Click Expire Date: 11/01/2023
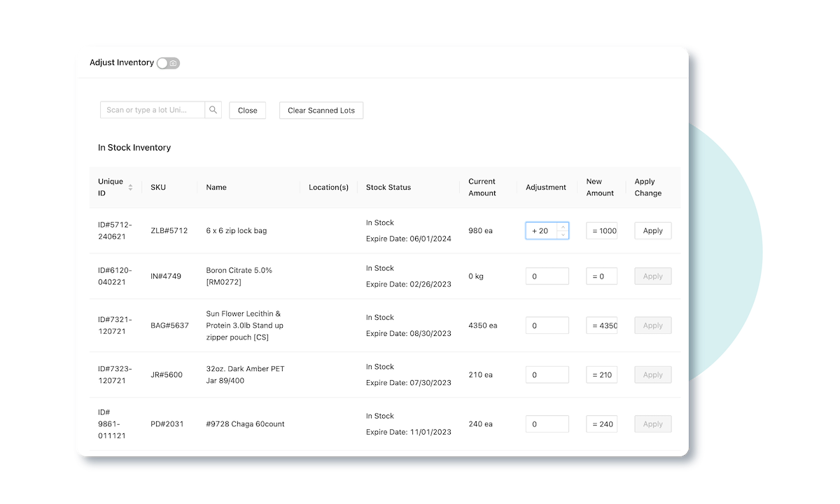Viewport: 840px width, 504px height. [x=409, y=433]
